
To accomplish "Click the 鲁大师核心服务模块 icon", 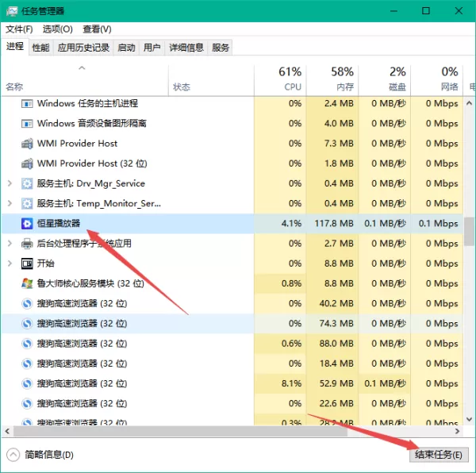I will click(27, 284).
